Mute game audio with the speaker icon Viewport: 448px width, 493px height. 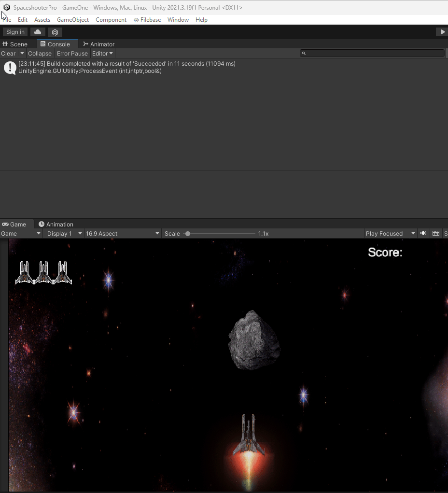(423, 233)
